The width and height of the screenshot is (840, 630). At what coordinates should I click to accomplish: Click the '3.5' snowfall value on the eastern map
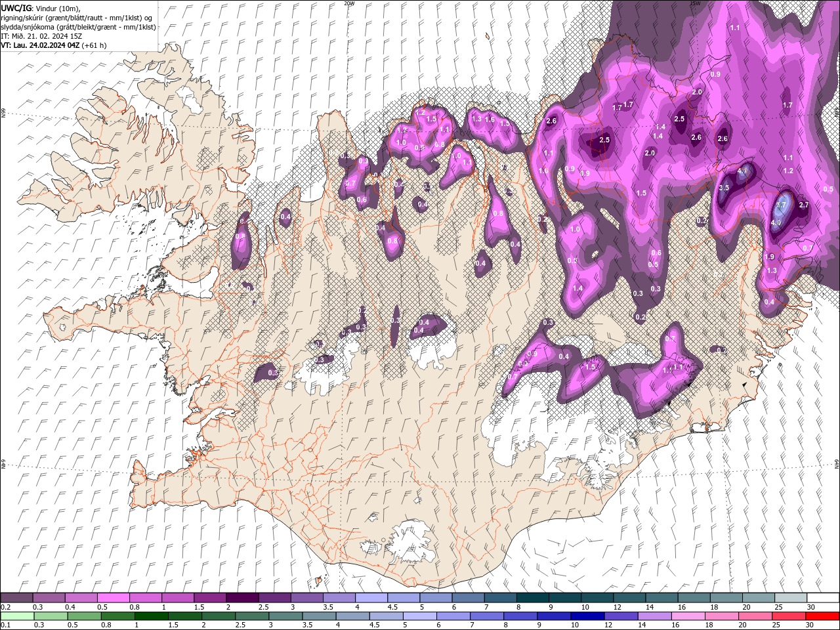[x=724, y=188]
